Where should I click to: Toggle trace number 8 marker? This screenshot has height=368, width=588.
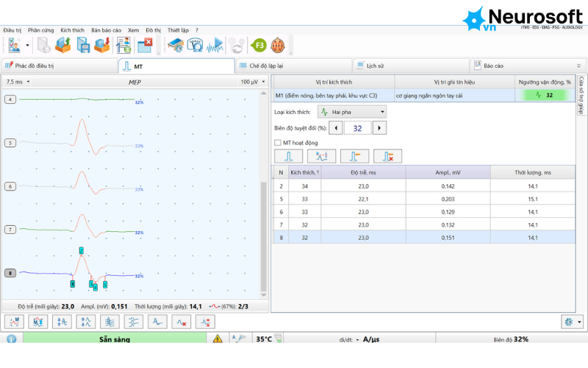click(10, 273)
